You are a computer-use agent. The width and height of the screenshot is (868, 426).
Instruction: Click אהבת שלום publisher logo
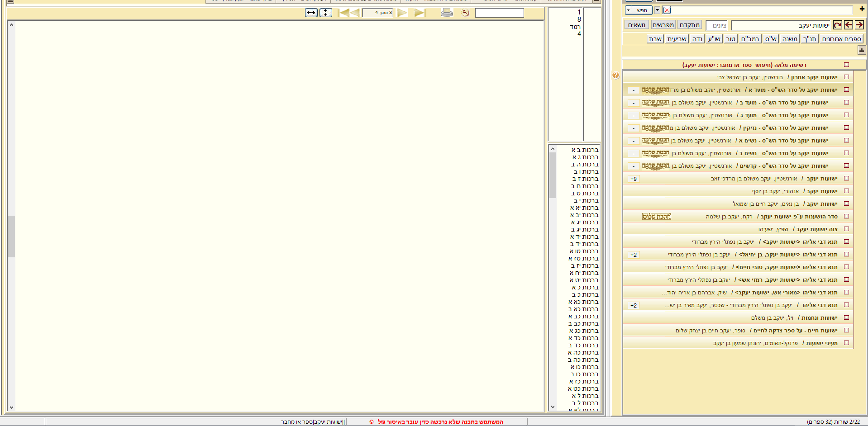[657, 217]
